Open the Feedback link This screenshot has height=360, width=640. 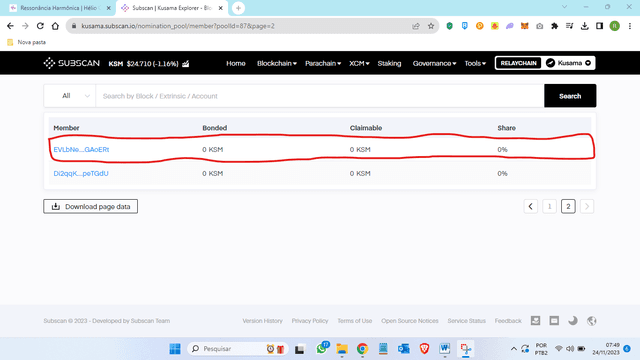(508, 321)
